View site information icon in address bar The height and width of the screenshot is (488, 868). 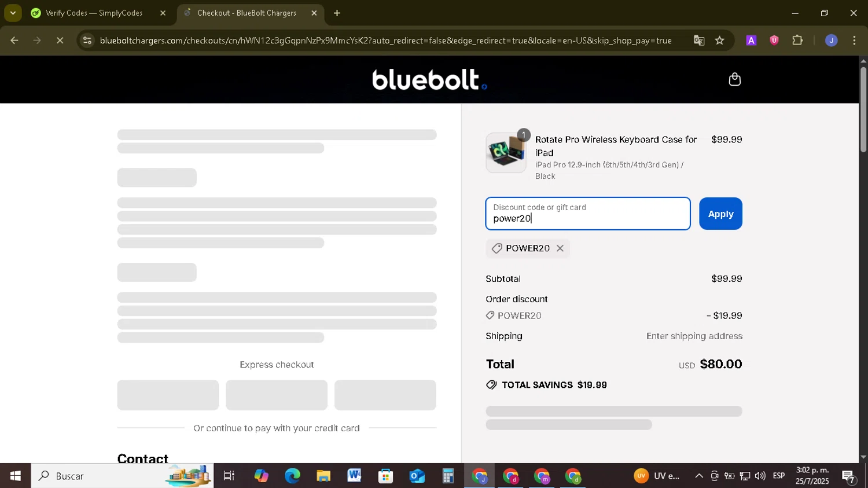pyautogui.click(x=87, y=41)
